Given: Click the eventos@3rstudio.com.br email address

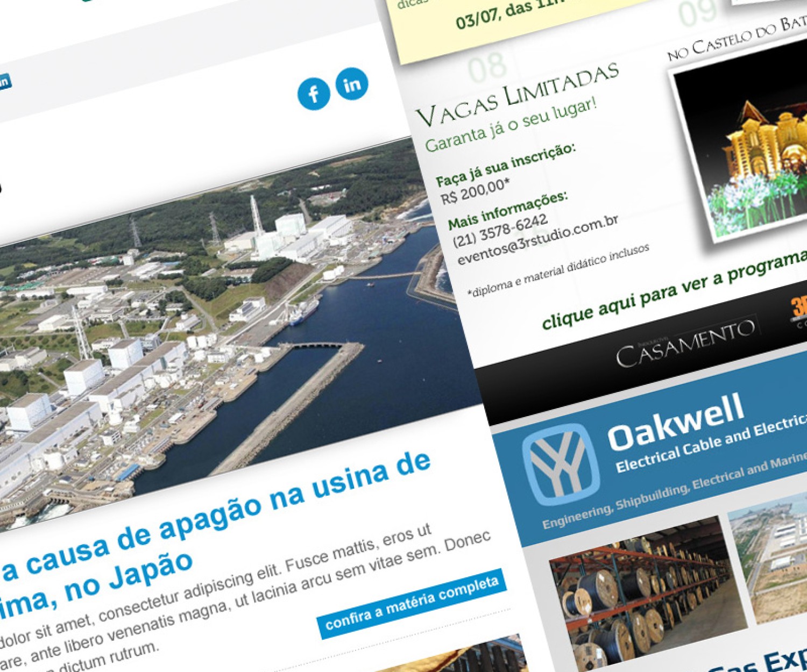Looking at the screenshot, I should click(537, 239).
